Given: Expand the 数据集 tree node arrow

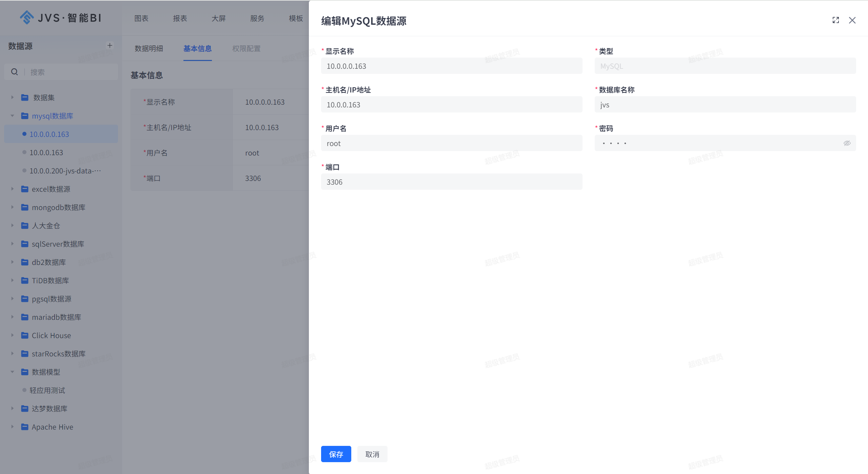Looking at the screenshot, I should (x=13, y=98).
